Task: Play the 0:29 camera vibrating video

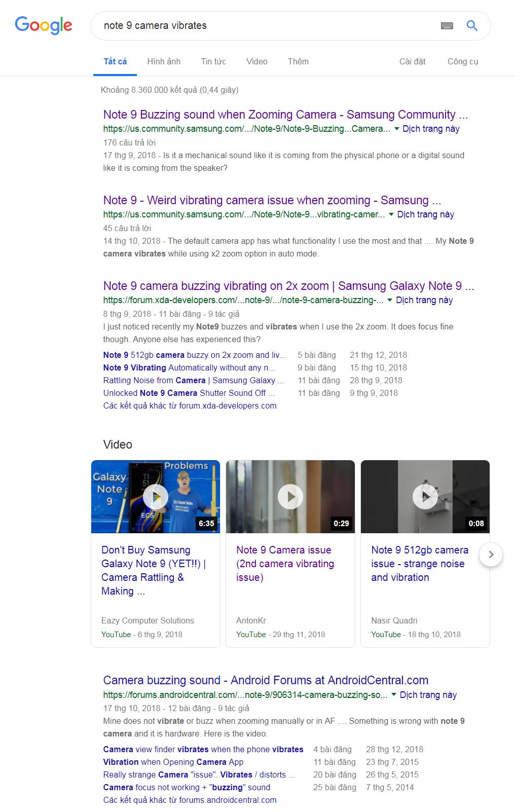Action: tap(290, 497)
